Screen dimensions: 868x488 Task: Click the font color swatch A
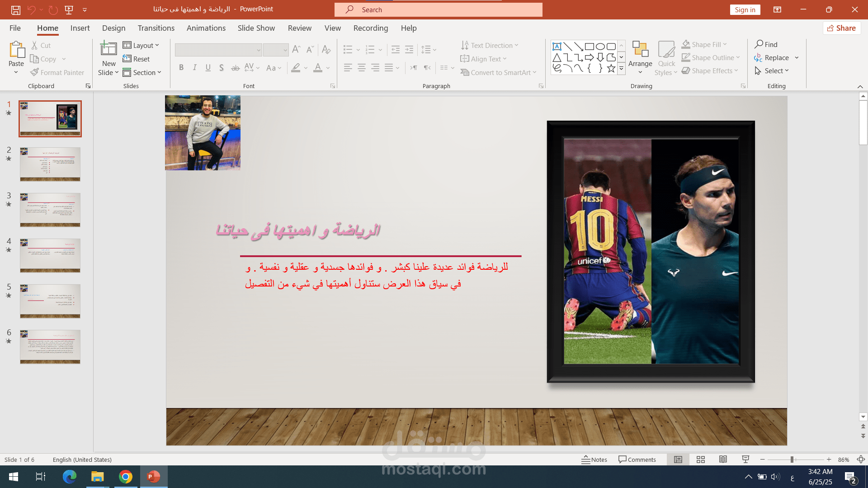pos(318,68)
